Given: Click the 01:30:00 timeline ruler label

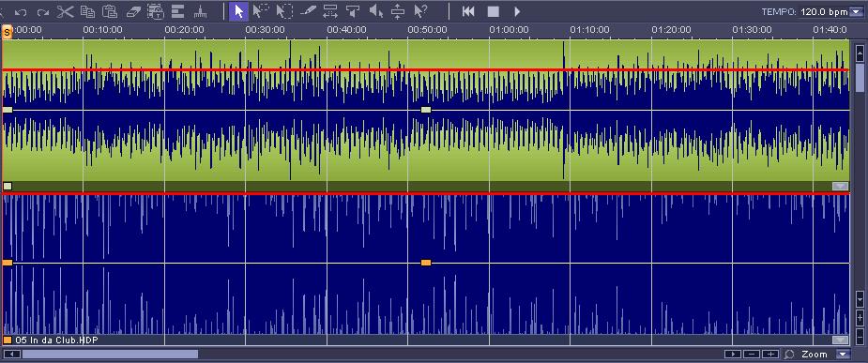Looking at the screenshot, I should 753,30.
